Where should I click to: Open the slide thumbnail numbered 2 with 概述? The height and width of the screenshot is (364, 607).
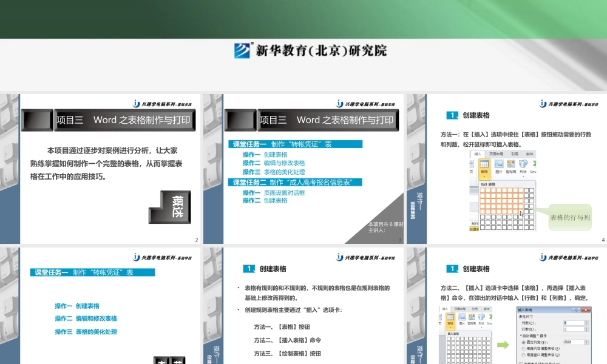pos(100,169)
